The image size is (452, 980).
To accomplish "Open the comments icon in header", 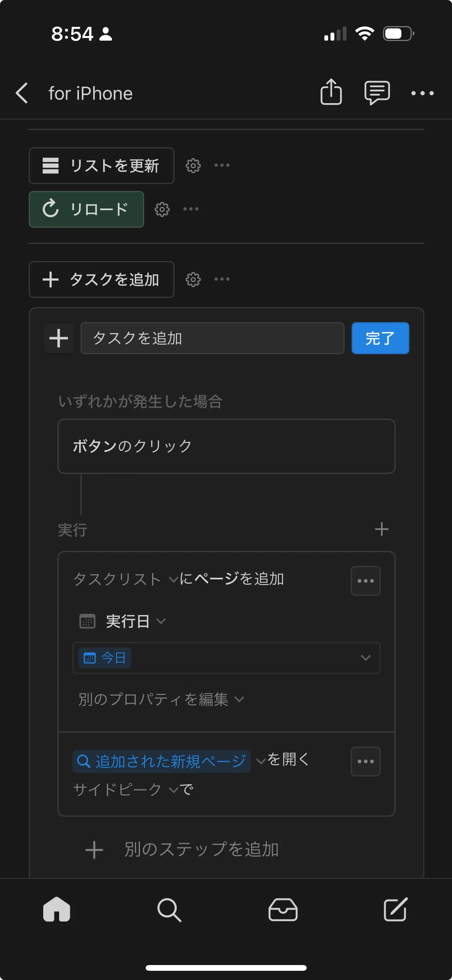I will pyautogui.click(x=377, y=92).
